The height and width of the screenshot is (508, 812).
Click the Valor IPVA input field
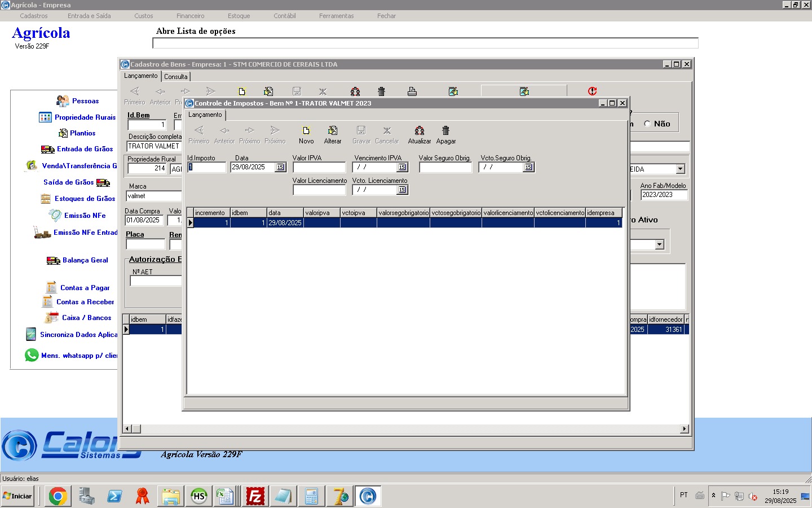click(319, 167)
